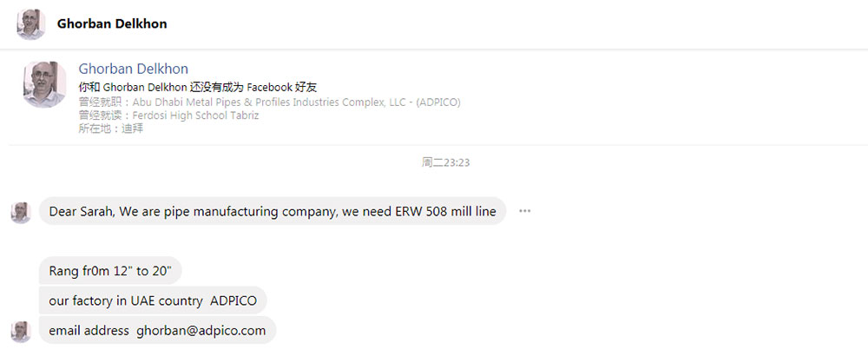The height and width of the screenshot is (363, 868).
Task: Click the words 'email address' in the last bubble
Action: [89, 331]
